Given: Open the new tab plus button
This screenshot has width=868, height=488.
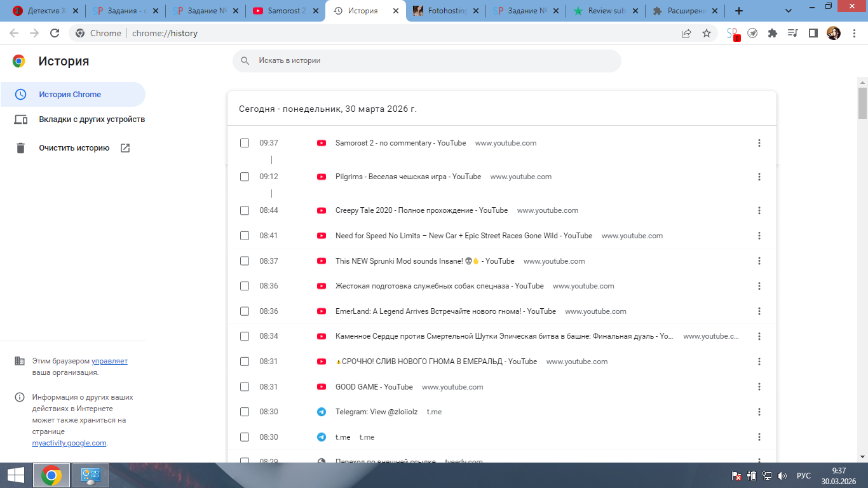Looking at the screenshot, I should [738, 11].
